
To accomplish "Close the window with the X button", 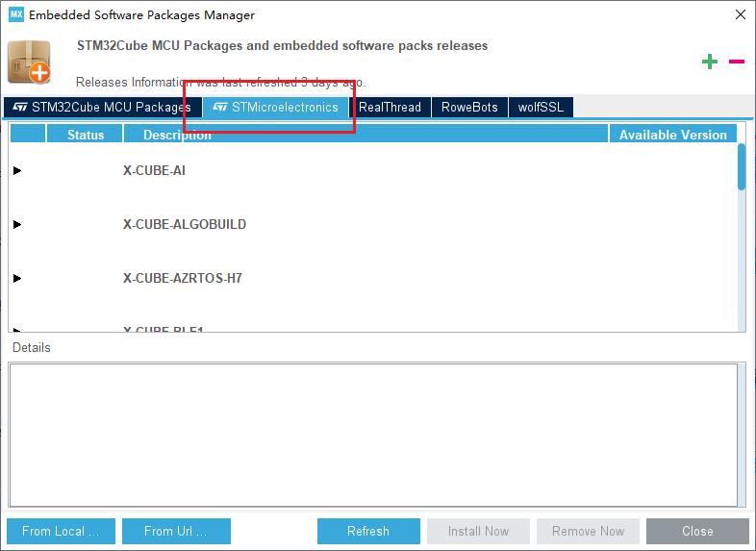I will tap(741, 15).
